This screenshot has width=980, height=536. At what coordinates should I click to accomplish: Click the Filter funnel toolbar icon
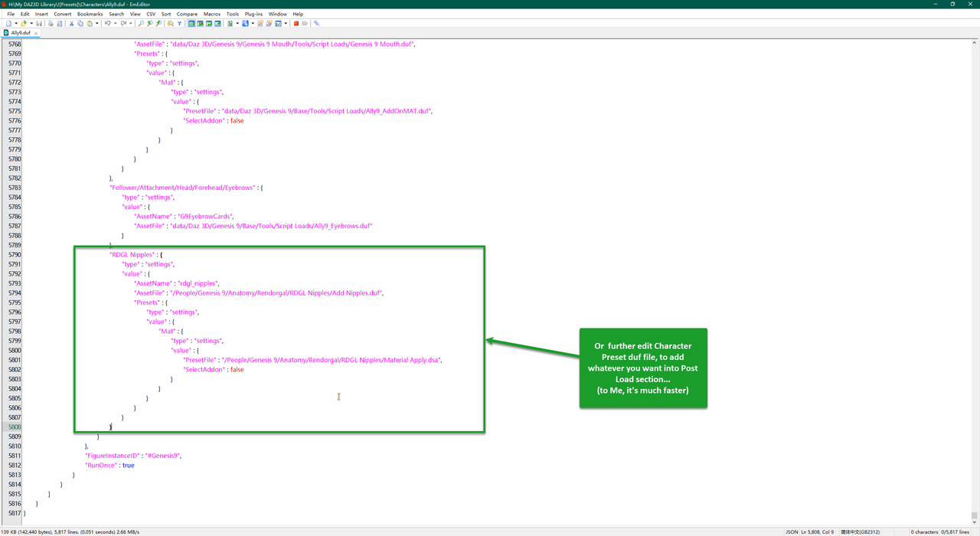point(180,23)
